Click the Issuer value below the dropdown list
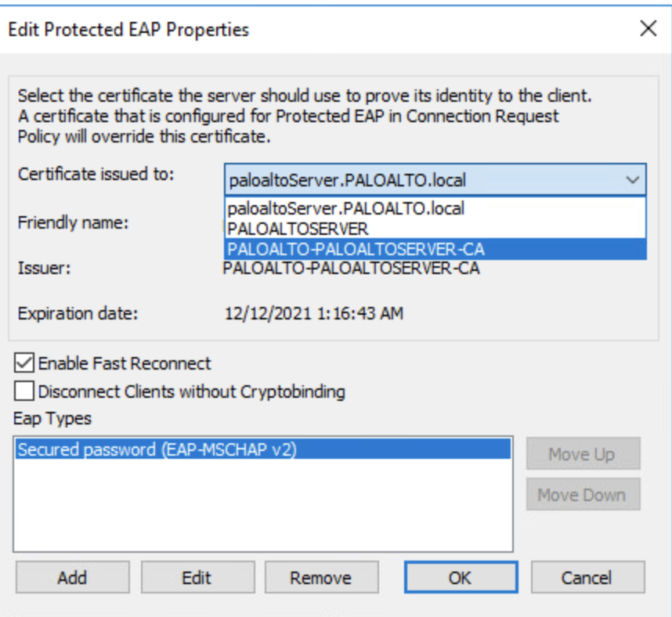This screenshot has width=672, height=617. (351, 269)
